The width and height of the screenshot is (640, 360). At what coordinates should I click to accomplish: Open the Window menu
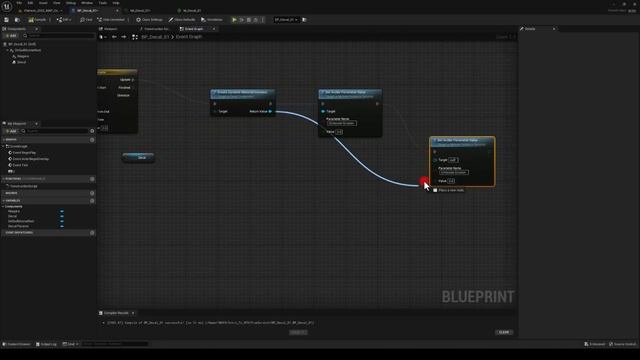tap(87, 3)
